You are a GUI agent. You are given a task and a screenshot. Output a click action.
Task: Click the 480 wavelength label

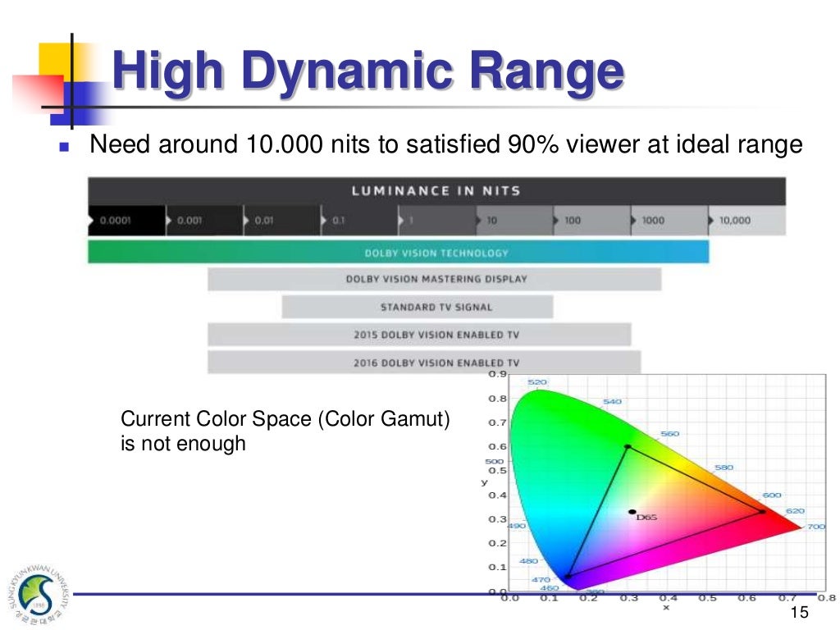tap(528, 561)
